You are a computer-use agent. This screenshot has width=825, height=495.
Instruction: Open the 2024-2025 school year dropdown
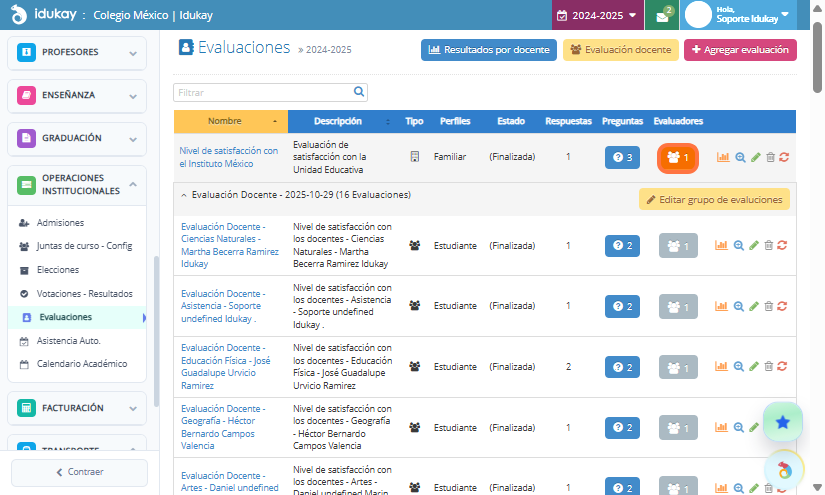tap(598, 15)
